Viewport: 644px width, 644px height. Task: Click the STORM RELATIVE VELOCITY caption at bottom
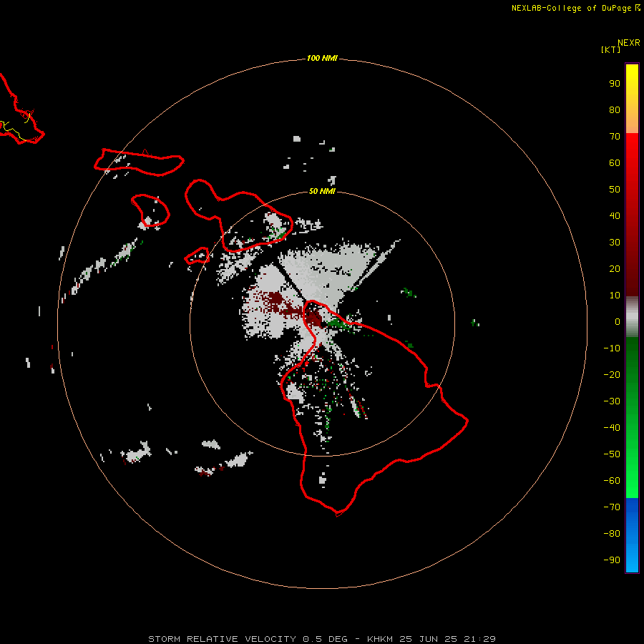pos(322,639)
